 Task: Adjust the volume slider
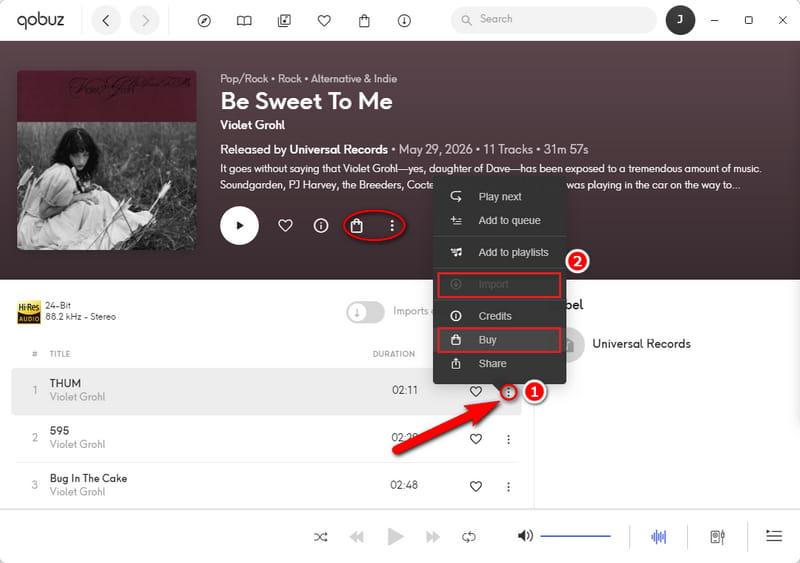576,536
